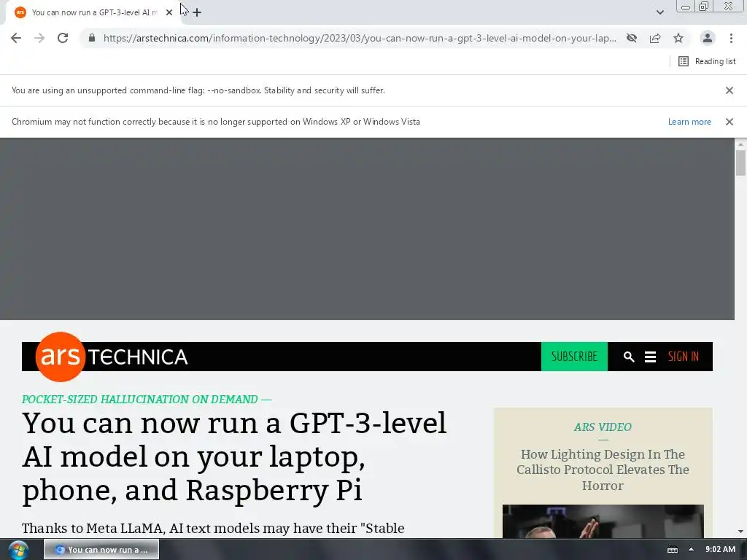Select the Chromium taskbar button

pos(101,550)
